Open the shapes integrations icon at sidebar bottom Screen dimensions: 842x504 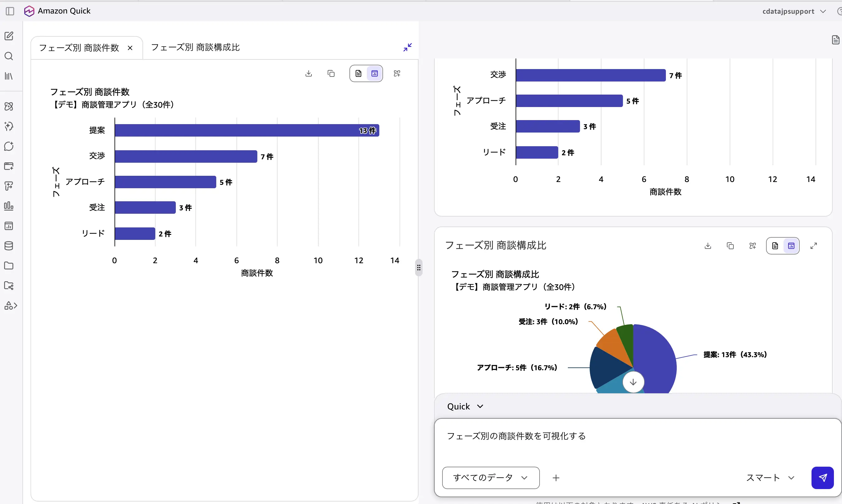(11, 306)
